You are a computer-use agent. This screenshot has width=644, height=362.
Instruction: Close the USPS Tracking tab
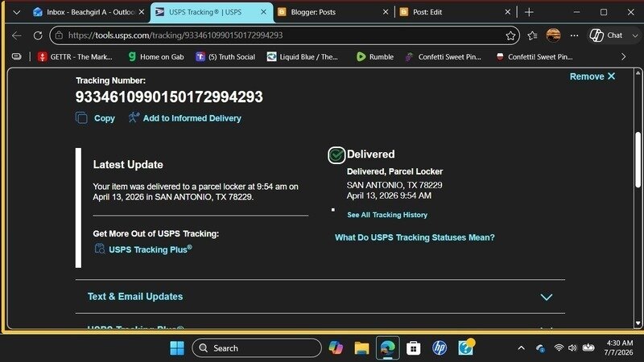[x=264, y=12]
